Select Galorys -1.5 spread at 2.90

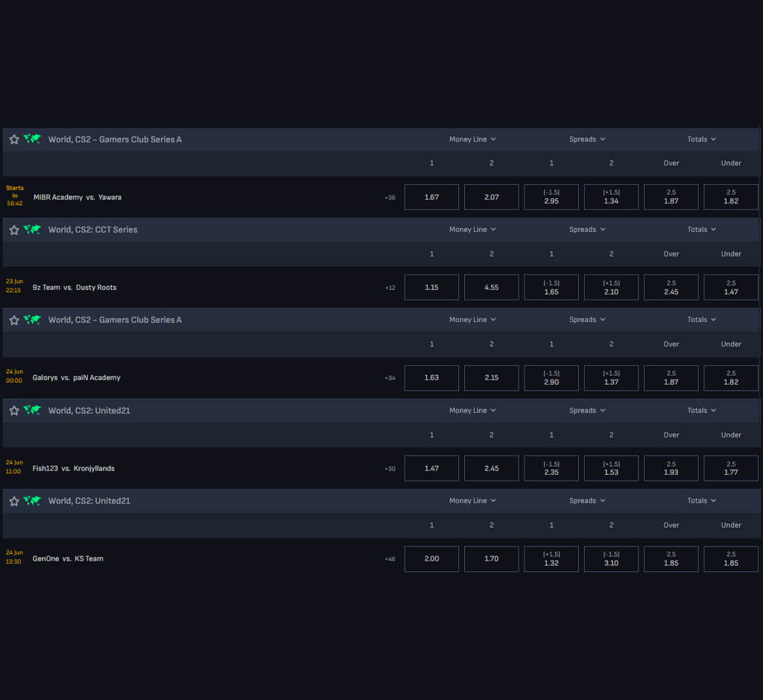[551, 378]
